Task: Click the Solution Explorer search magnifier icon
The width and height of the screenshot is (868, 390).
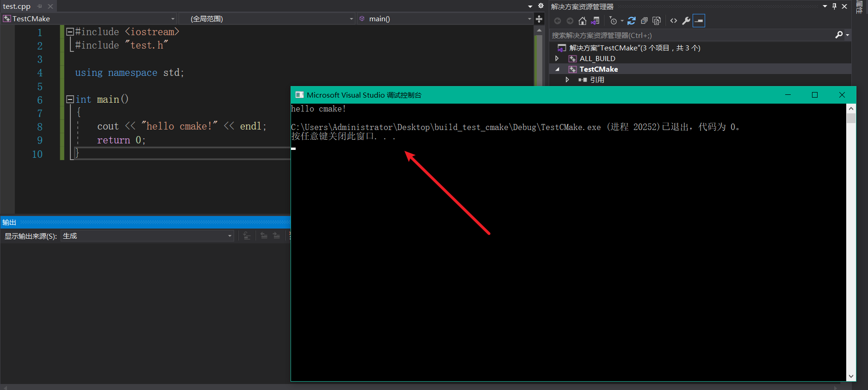Action: (839, 35)
